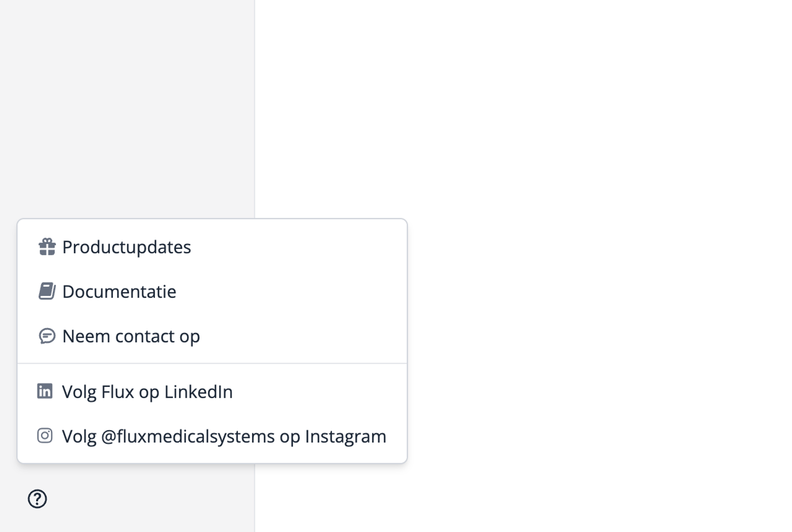The width and height of the screenshot is (792, 532).
Task: Dismiss the popup by clicking the page background
Action: [x=594, y=148]
